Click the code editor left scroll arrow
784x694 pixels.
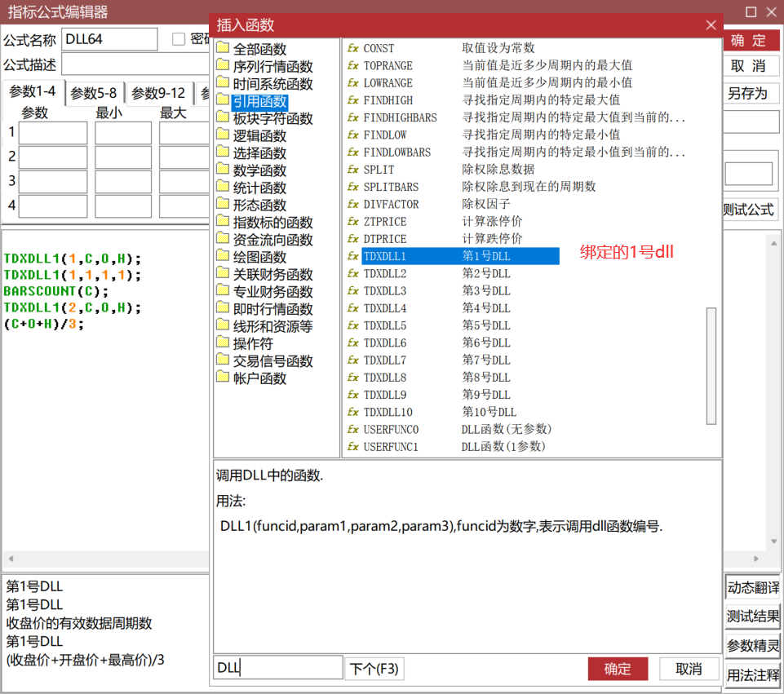click(x=11, y=559)
